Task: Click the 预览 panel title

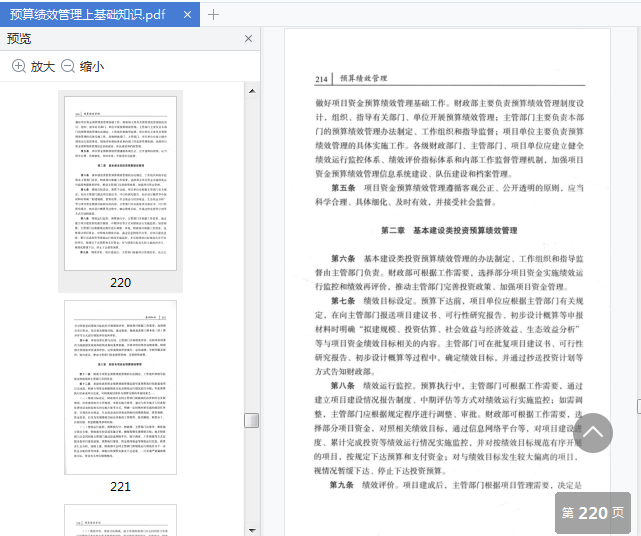Action: pos(19,39)
